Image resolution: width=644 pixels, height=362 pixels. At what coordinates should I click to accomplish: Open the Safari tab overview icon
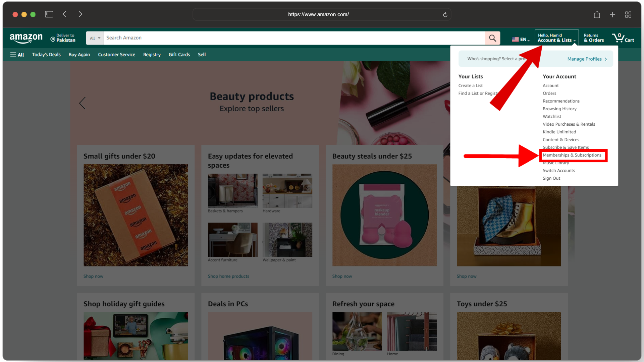[x=628, y=14]
